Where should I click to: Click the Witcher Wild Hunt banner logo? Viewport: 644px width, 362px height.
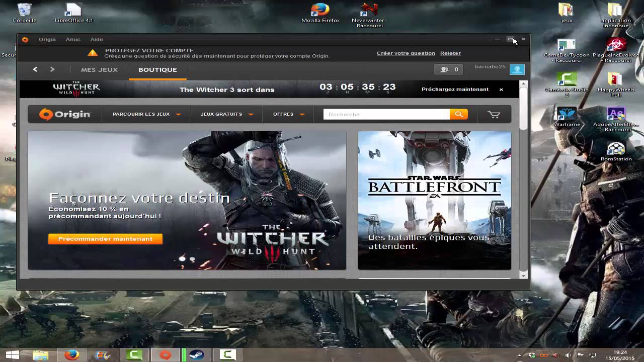coord(76,89)
